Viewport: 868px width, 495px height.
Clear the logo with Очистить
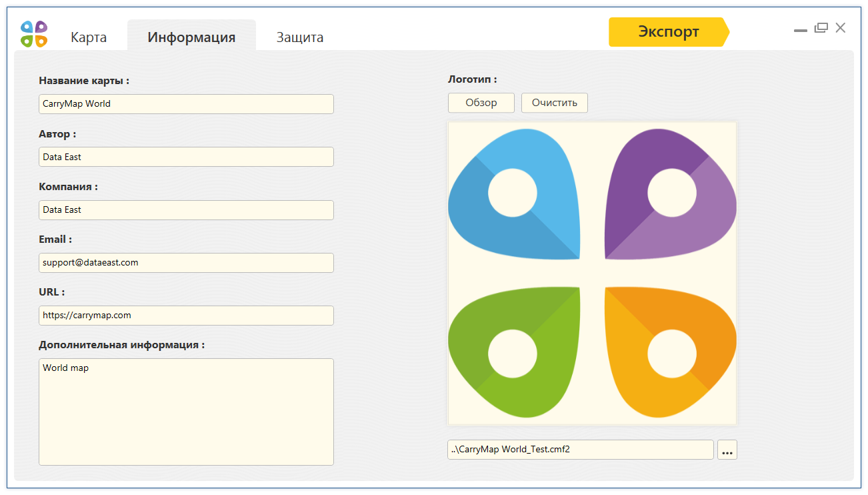coord(555,103)
